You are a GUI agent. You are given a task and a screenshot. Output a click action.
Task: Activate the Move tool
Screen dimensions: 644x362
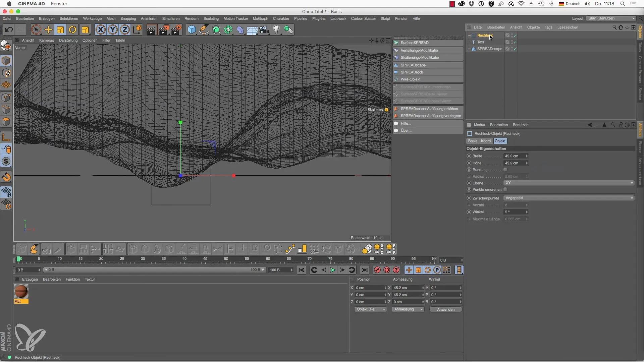[x=48, y=30]
